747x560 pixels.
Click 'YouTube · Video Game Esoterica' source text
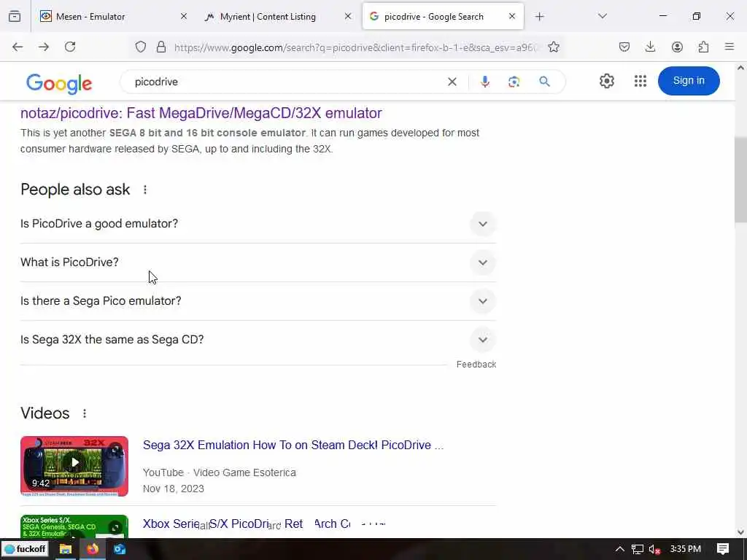tap(219, 472)
